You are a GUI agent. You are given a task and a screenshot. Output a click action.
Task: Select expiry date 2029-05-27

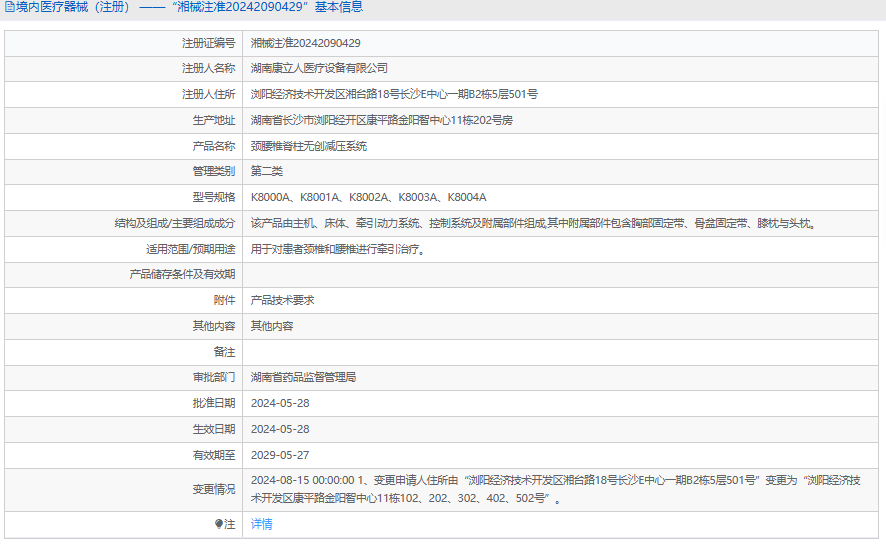click(x=280, y=455)
